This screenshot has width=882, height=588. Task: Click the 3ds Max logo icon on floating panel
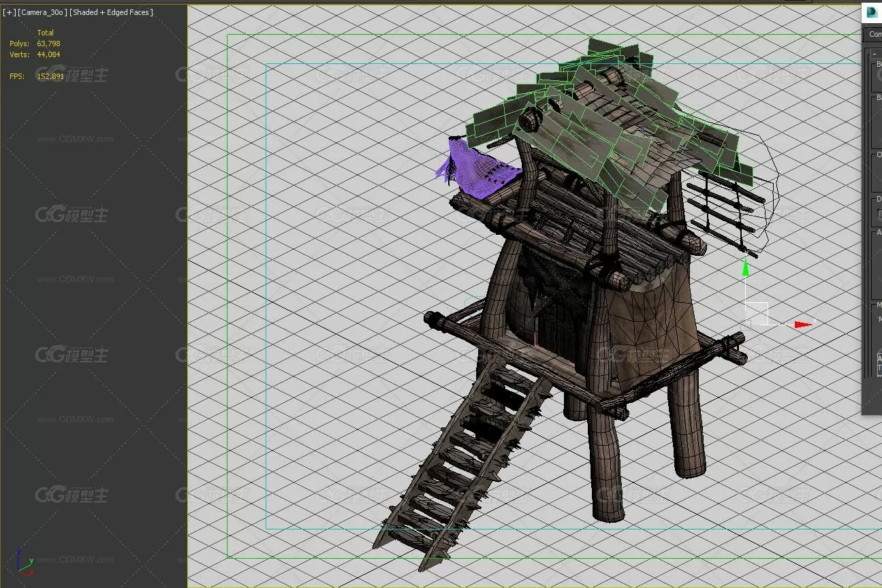872,12
